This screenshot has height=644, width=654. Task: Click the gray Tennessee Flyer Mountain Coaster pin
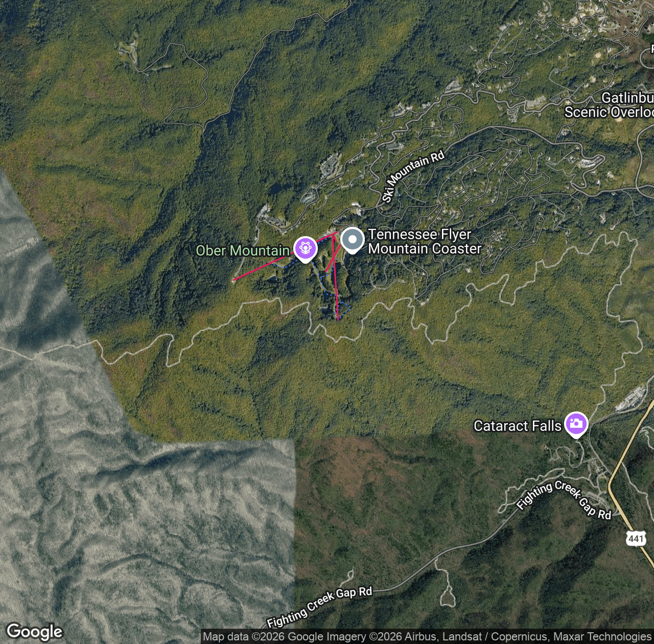353,240
